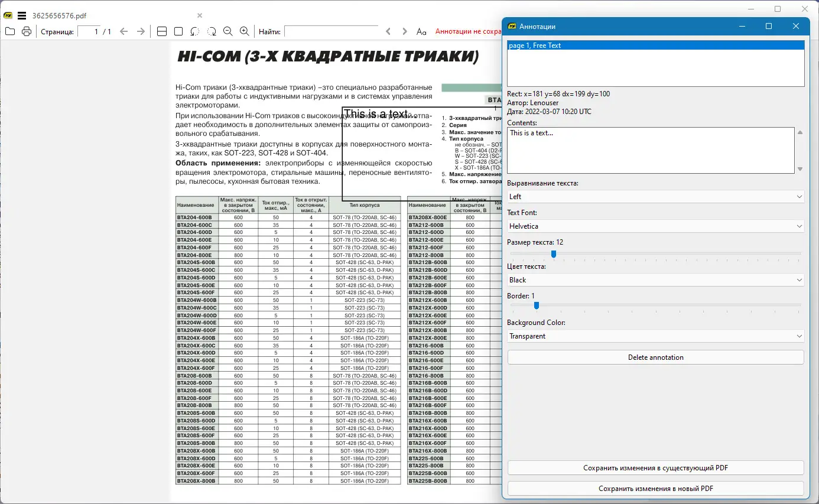Maximize the annotations window
819x504 pixels.
pos(769,26)
